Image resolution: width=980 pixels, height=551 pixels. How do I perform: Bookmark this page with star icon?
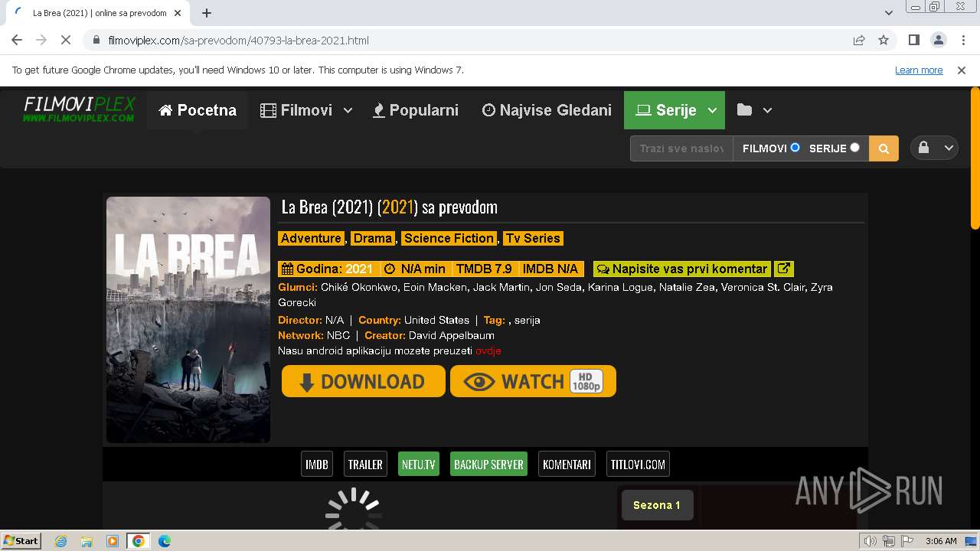(x=884, y=40)
